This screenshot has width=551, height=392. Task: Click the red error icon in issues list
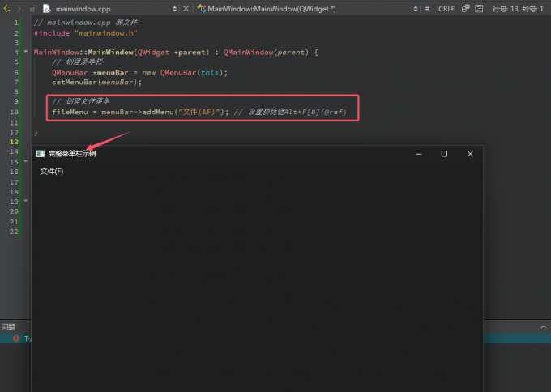(x=15, y=339)
